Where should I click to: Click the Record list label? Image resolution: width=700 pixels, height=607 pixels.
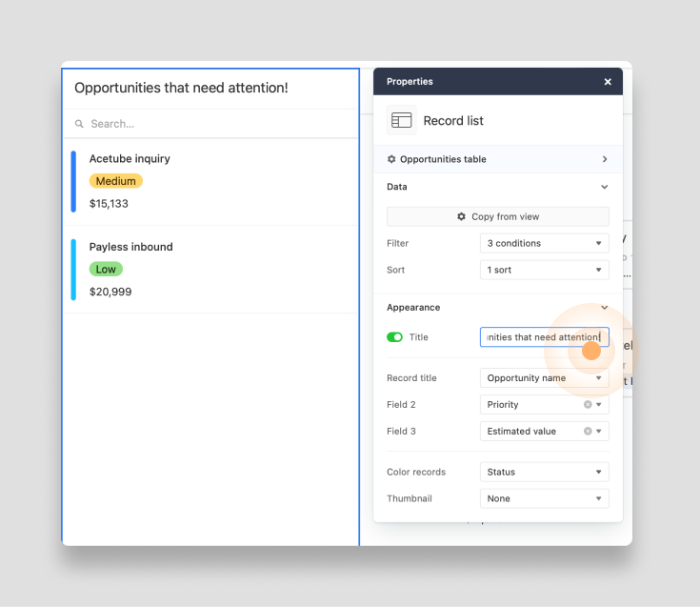pos(453,121)
